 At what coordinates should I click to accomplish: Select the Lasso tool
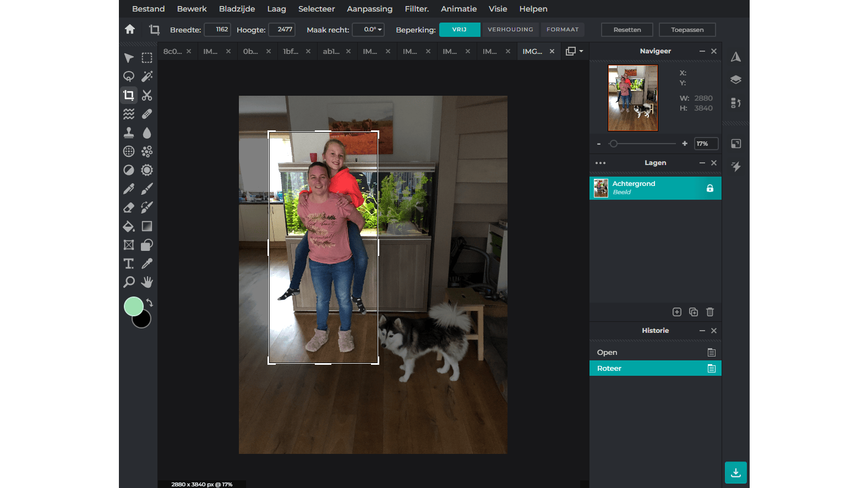click(129, 76)
